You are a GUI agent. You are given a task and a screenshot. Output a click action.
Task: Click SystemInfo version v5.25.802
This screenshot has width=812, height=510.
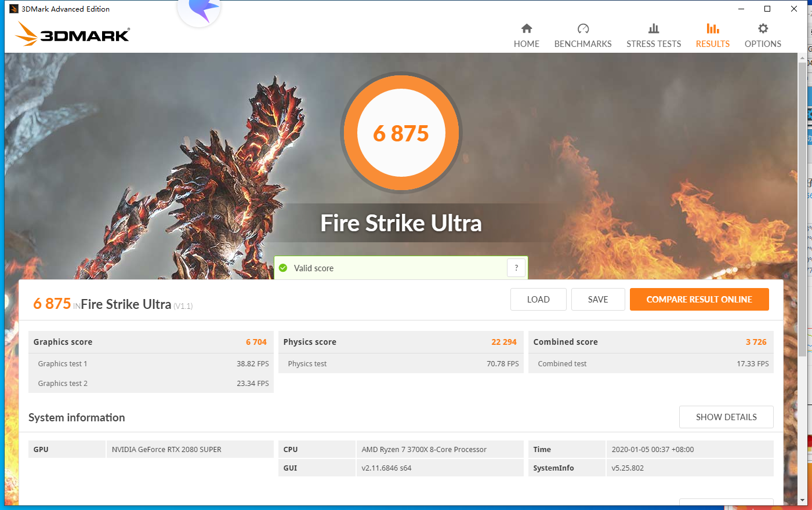click(x=628, y=468)
